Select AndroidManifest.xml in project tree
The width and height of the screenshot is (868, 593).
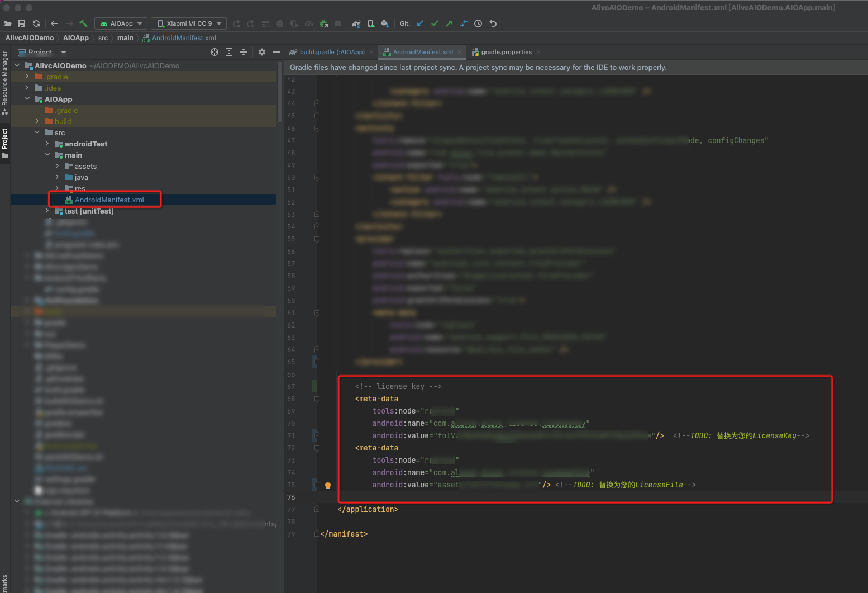click(x=109, y=200)
